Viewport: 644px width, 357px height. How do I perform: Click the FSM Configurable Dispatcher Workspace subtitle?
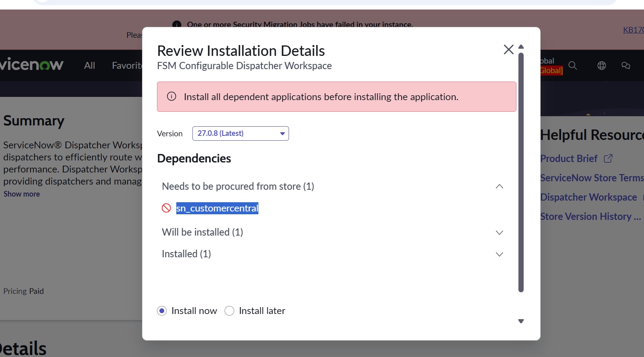(244, 66)
